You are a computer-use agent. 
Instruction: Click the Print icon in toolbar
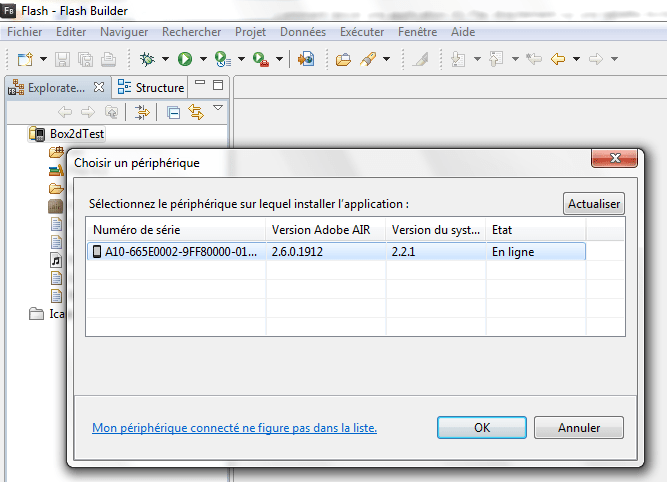click(108, 59)
